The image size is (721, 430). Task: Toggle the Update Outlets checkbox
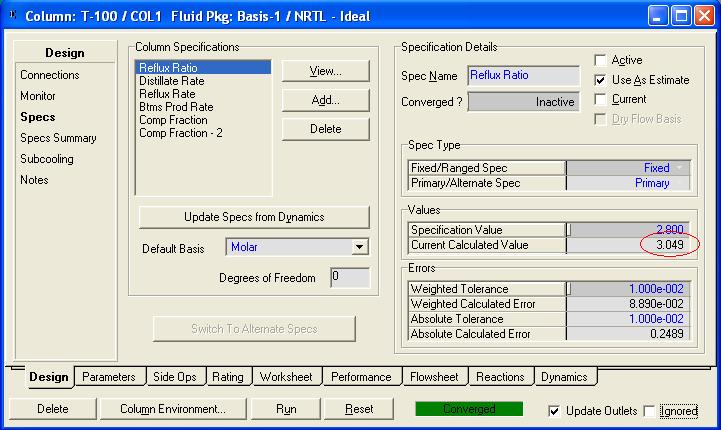[x=555, y=411]
